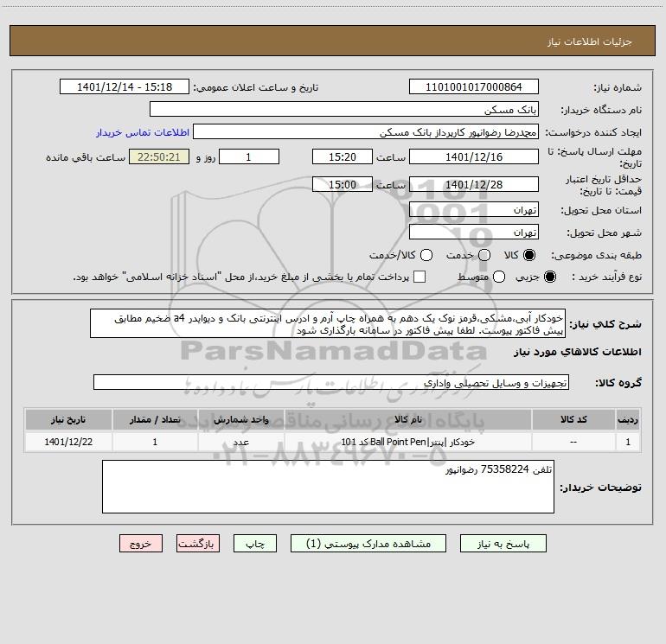Click the نام کالا column header
Viewport: 666px width, 644px height.
tap(407, 419)
